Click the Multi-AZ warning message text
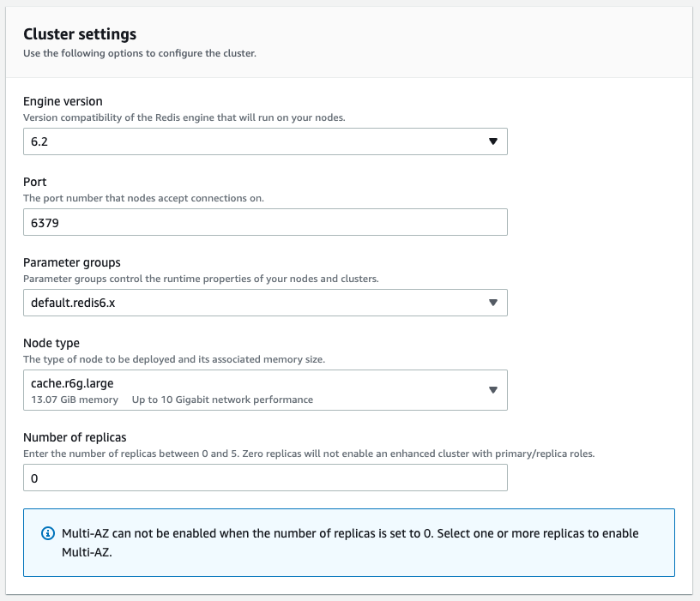Screen dimensions: 700x601 pyautogui.click(x=350, y=543)
